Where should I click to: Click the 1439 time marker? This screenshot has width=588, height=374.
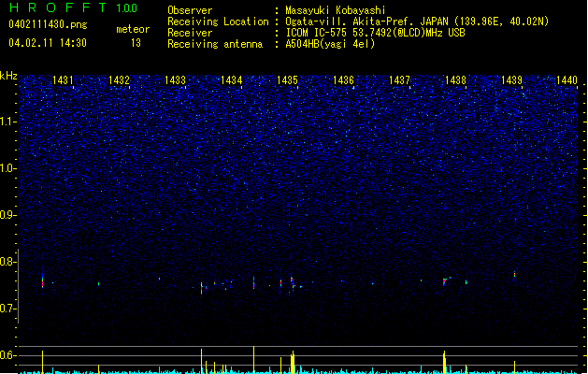tap(512, 79)
